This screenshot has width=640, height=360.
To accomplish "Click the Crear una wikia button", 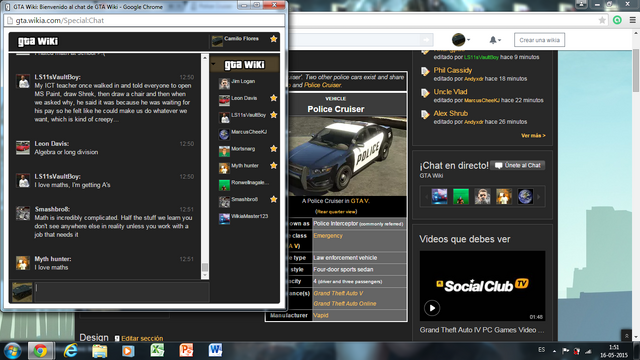I will 539,40.
